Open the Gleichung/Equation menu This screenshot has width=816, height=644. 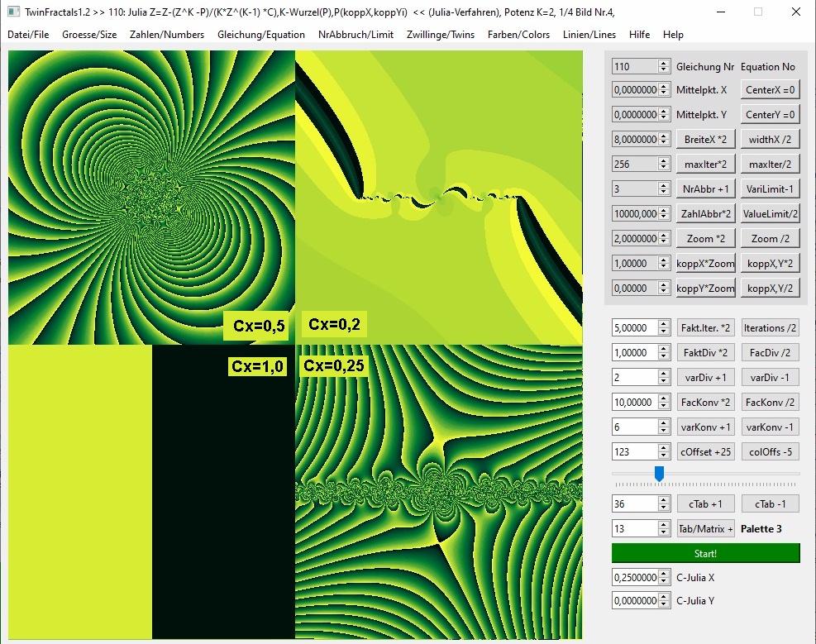point(261,35)
